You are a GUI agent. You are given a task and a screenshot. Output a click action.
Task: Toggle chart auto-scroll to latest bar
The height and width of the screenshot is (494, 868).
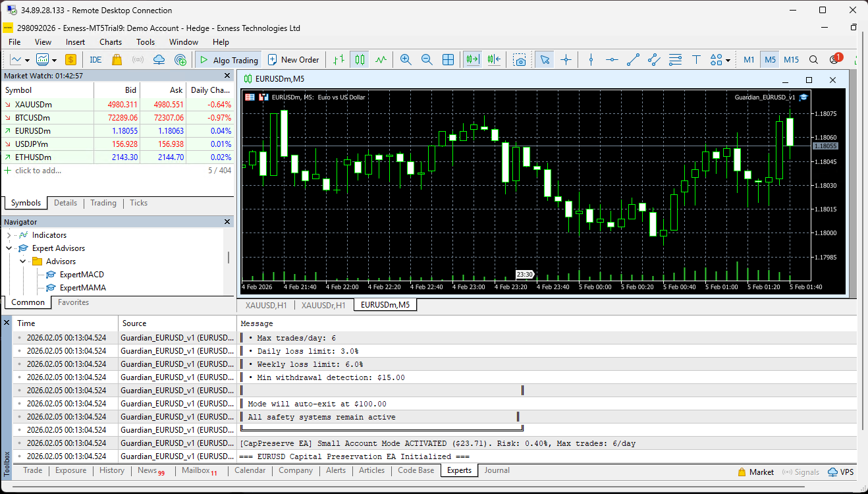pos(472,59)
